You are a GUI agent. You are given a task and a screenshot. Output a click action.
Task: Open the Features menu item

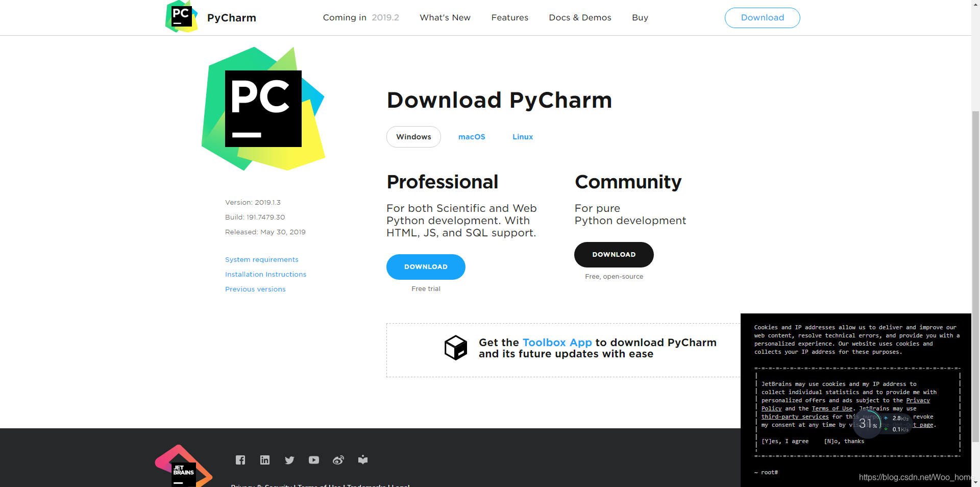click(510, 17)
